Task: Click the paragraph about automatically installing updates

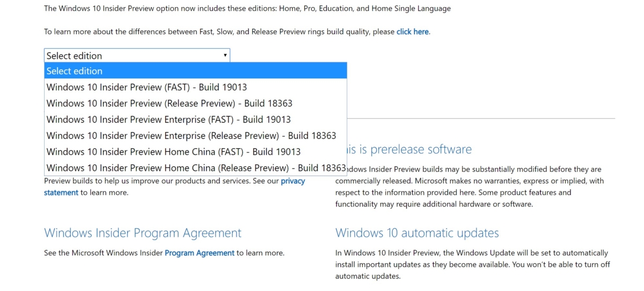Action: point(472,265)
